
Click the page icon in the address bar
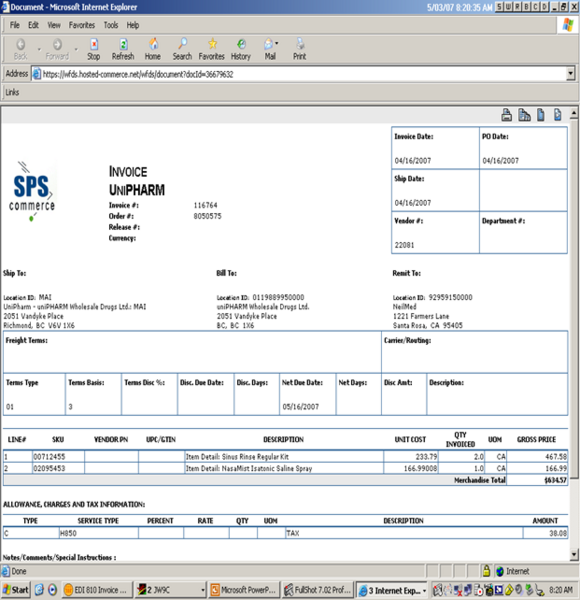(x=37, y=73)
